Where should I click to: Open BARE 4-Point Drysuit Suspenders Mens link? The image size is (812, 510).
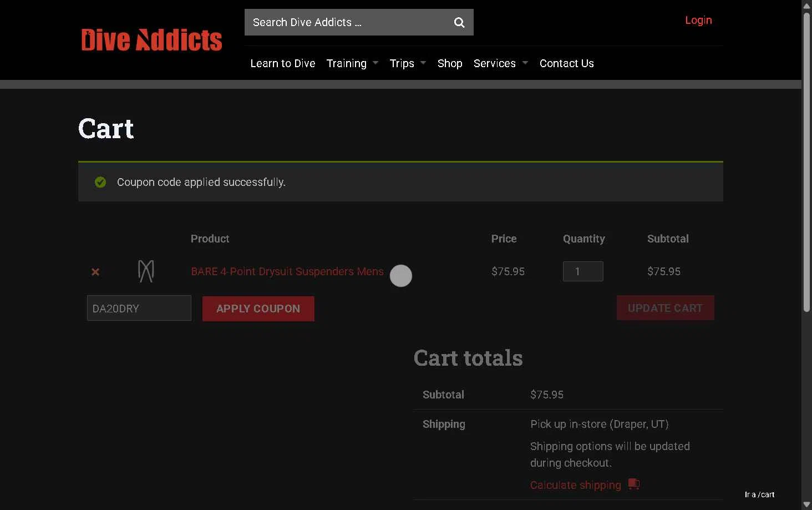[x=287, y=271]
